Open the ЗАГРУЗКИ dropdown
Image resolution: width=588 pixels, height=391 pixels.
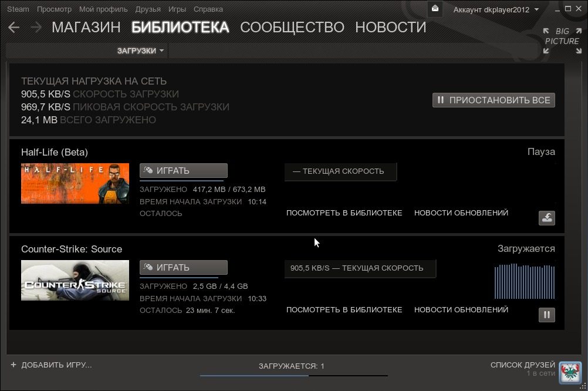[140, 50]
